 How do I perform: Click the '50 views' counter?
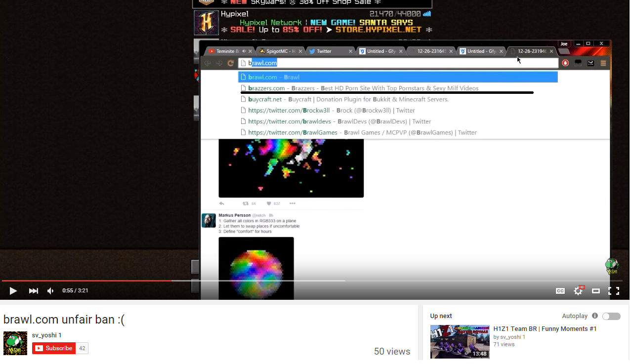[392, 351]
